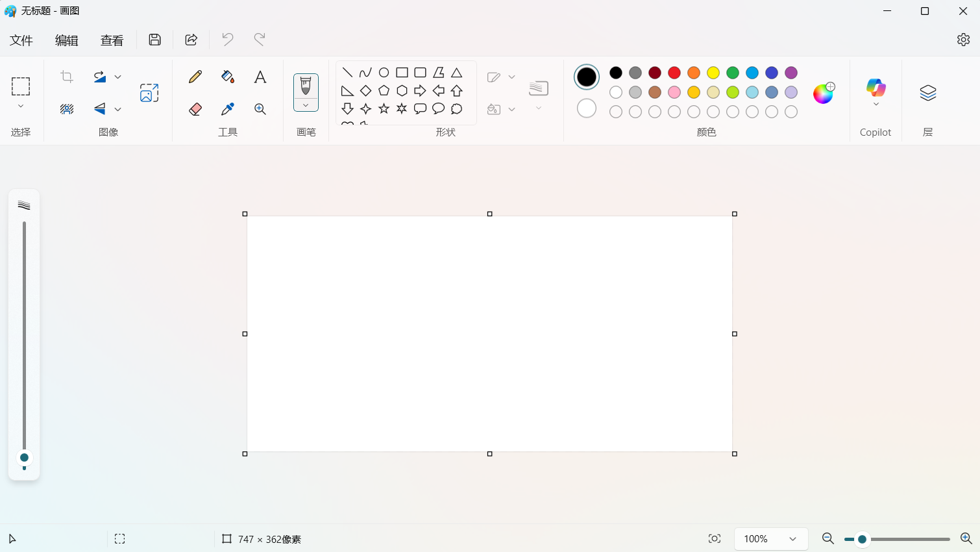Pick the pink color swatch
The width and height of the screenshot is (980, 552).
tap(674, 92)
